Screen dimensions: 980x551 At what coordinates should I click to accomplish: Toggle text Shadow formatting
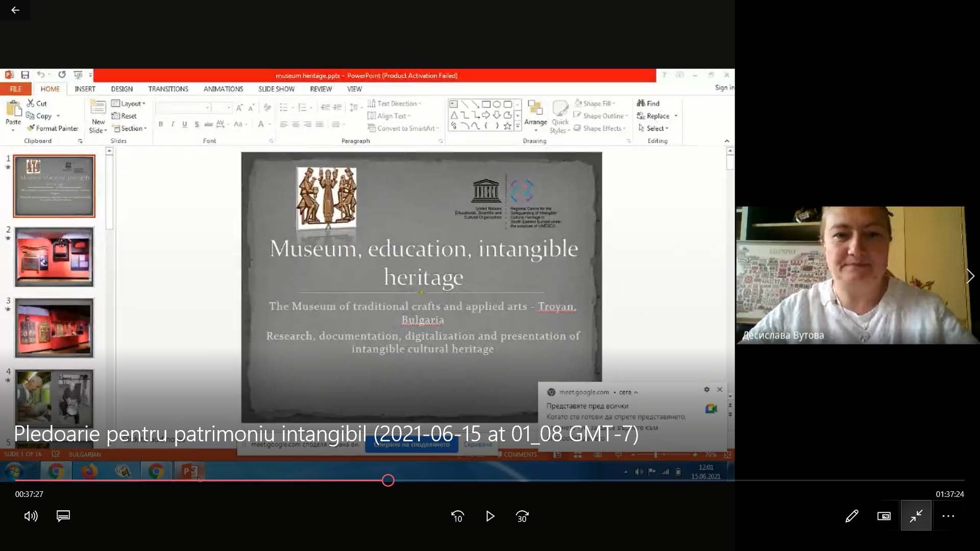tap(197, 124)
